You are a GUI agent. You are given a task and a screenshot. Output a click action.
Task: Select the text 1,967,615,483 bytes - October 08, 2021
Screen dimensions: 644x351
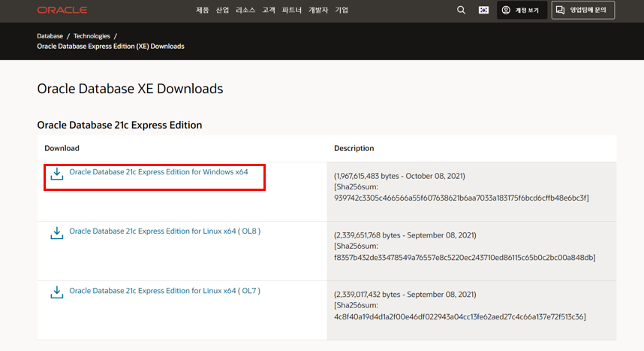pos(399,176)
